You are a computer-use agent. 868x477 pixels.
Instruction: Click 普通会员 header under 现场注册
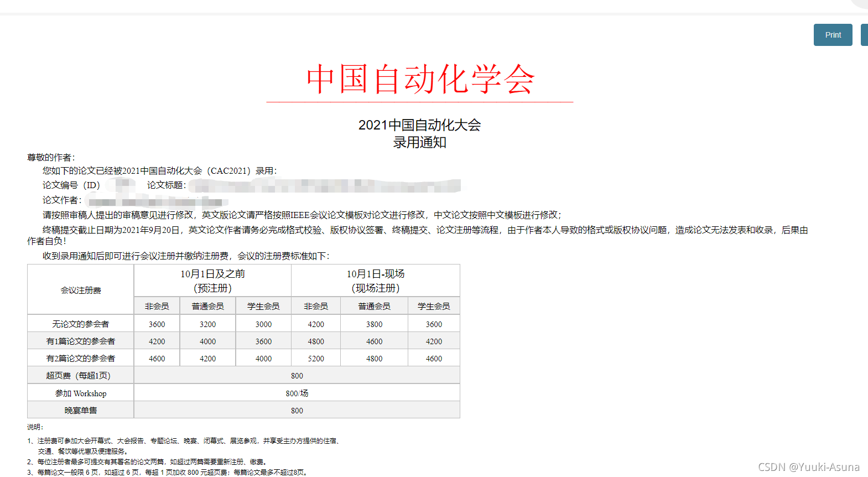(375, 306)
